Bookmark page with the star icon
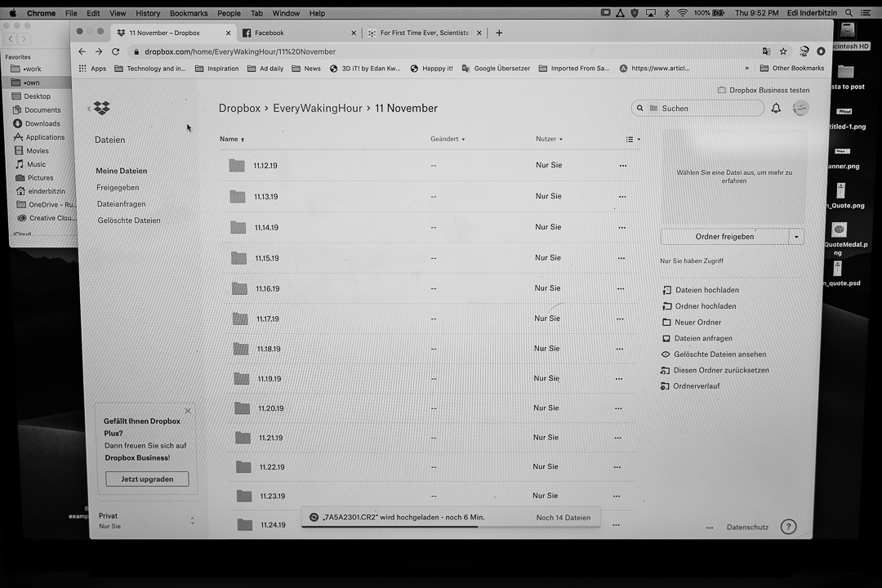 point(783,51)
